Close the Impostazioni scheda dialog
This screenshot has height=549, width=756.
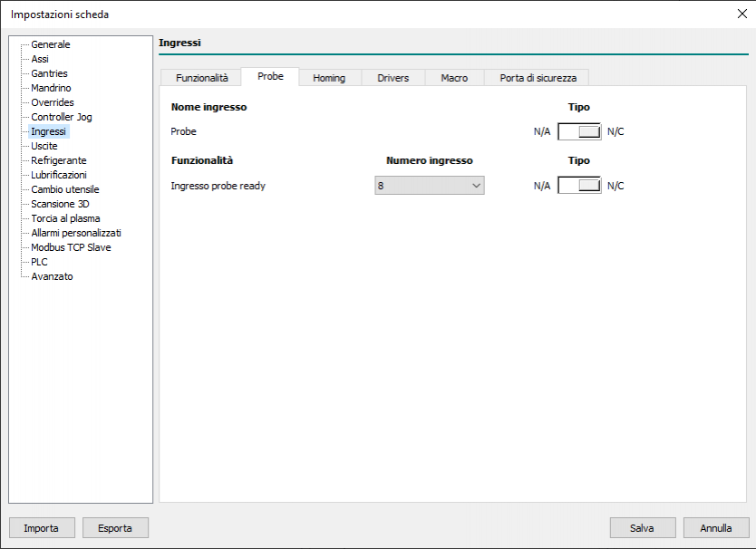(x=742, y=14)
